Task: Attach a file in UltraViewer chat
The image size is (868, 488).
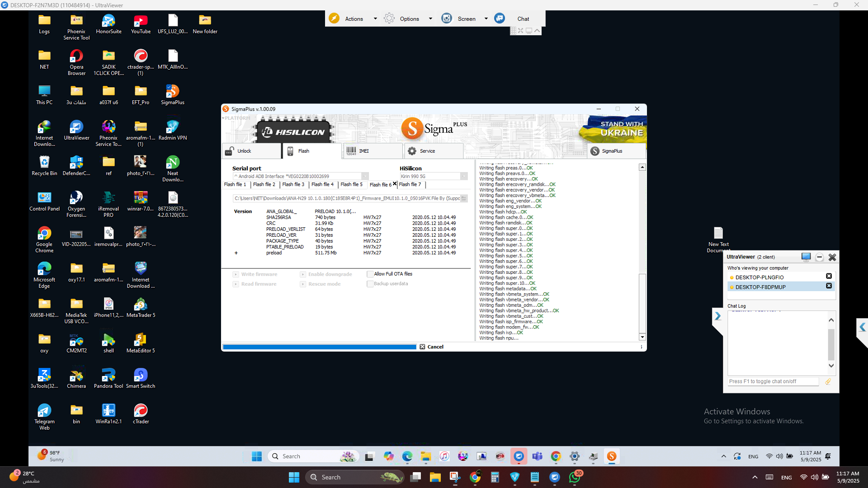Action: [x=828, y=382]
